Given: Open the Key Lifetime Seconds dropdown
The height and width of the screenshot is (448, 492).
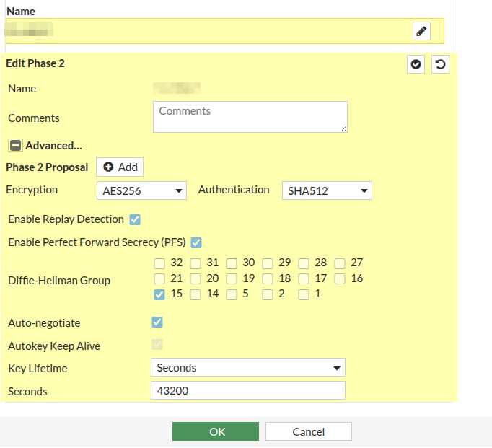Looking at the screenshot, I should 248,367.
